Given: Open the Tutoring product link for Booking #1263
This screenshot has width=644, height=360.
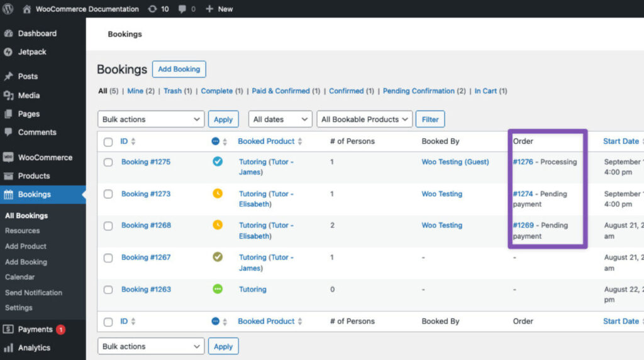Looking at the screenshot, I should (x=253, y=289).
